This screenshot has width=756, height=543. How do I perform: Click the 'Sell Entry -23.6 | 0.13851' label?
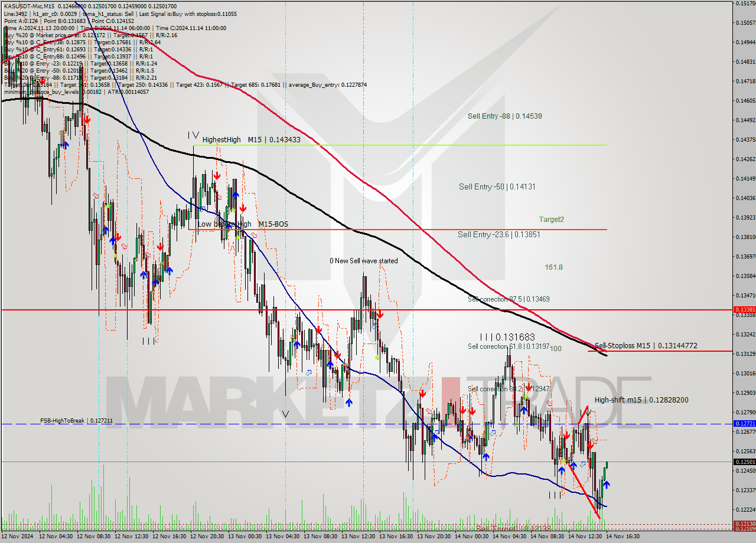(x=499, y=234)
